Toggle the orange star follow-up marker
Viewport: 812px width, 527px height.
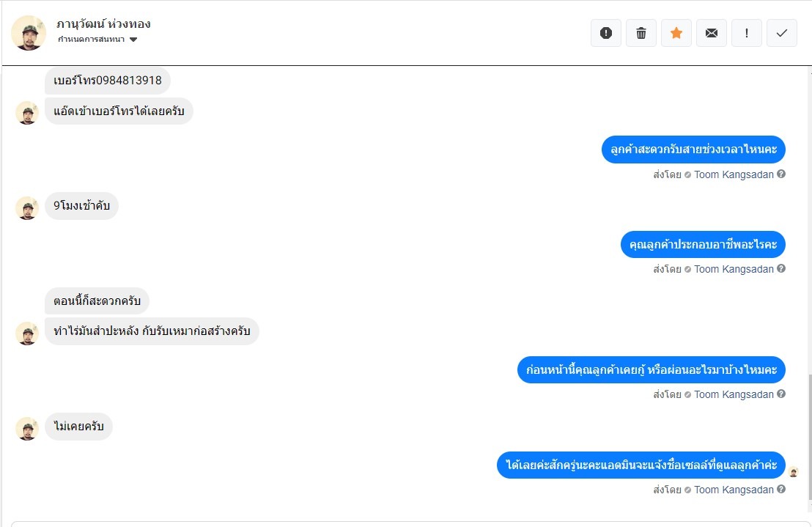pos(676,33)
